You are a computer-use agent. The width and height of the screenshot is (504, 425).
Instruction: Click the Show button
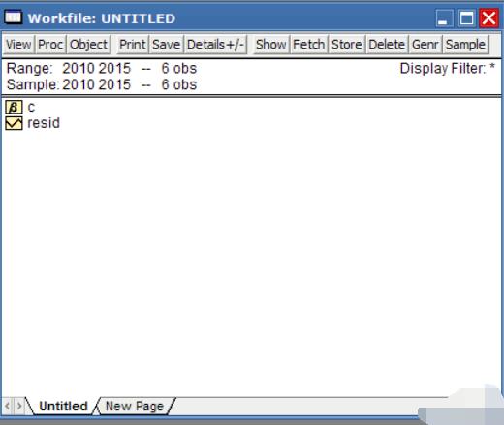(270, 45)
